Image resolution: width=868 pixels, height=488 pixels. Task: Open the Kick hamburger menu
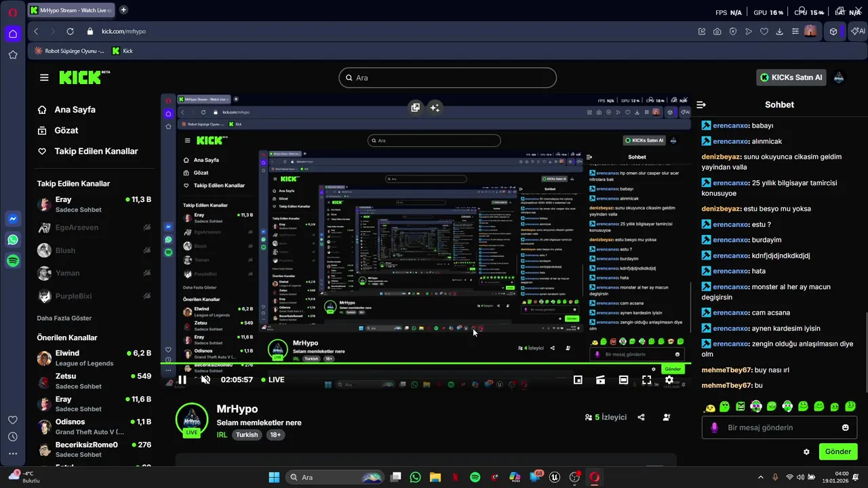tap(44, 77)
